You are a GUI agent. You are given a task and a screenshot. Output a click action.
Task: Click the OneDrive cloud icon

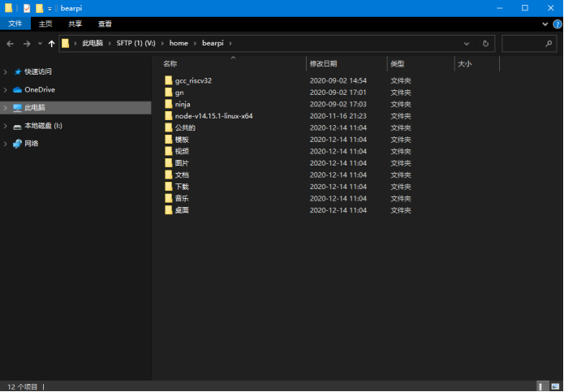[17, 90]
